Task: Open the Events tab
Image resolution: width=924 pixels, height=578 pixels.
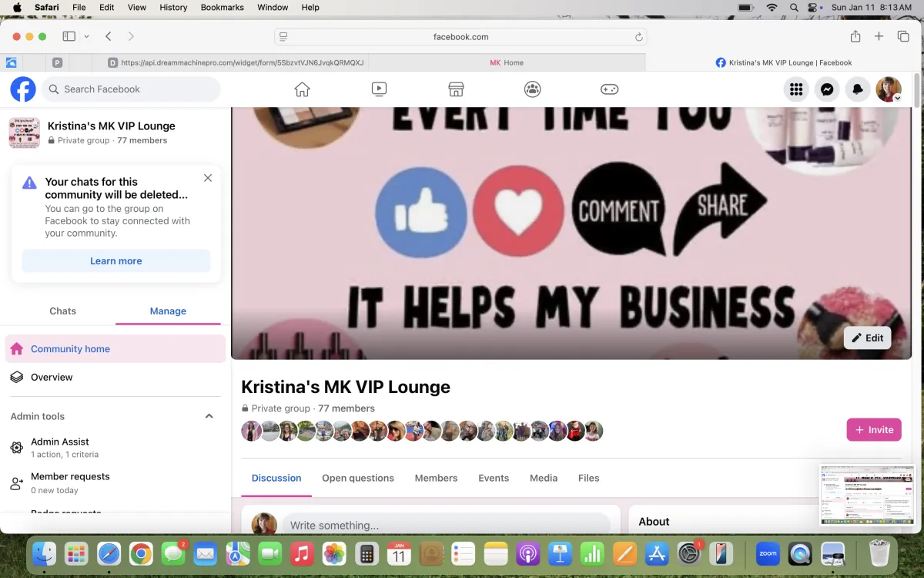Action: click(494, 478)
